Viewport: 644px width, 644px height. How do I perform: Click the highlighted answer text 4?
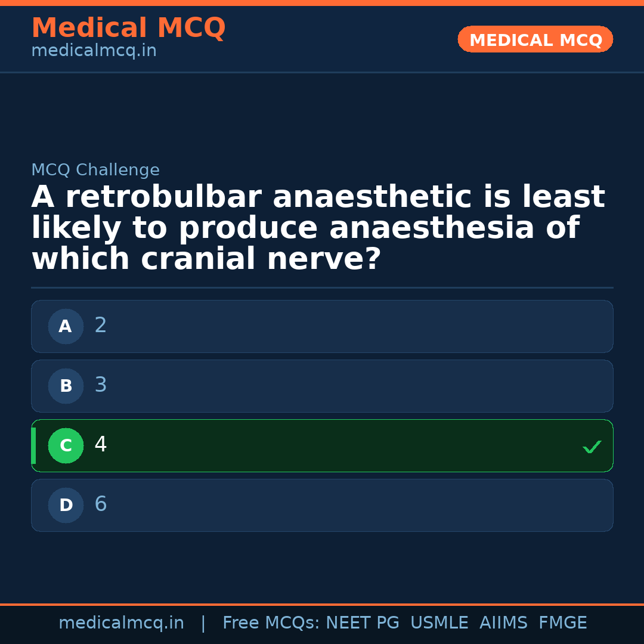[101, 445]
